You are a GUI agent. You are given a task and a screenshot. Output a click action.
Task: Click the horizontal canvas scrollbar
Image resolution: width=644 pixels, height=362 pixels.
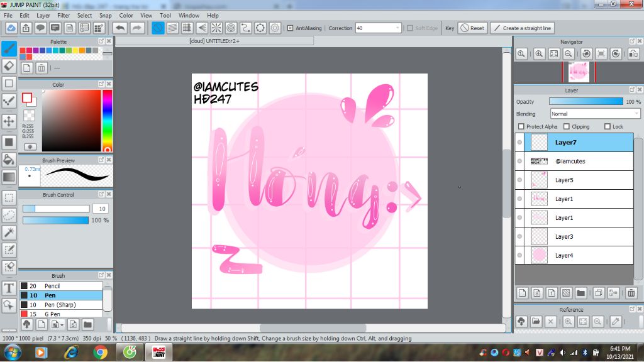point(313,328)
